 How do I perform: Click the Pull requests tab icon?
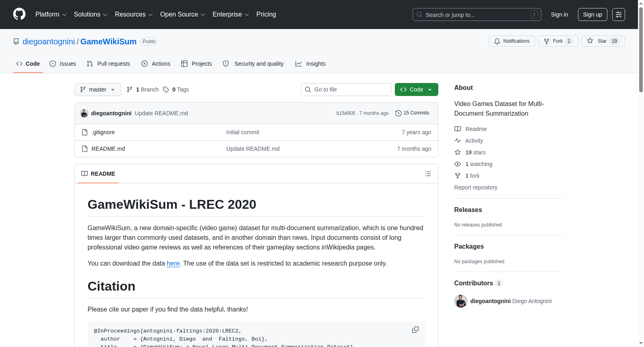pyautogui.click(x=90, y=64)
